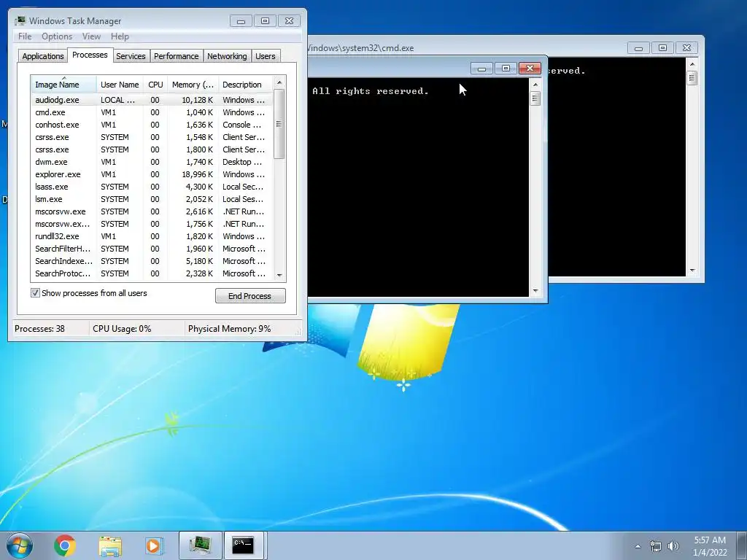This screenshot has width=747, height=560.
Task: Switch to the Applications tab
Action: 43,56
